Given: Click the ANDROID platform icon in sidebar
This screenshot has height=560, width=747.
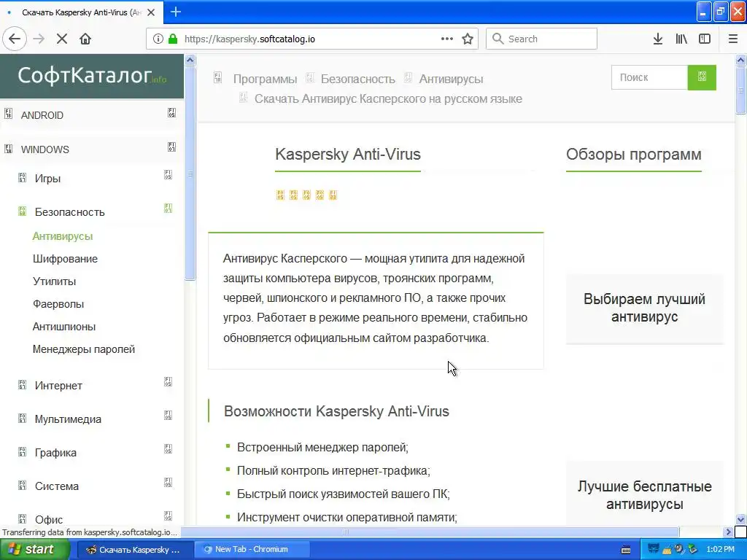Looking at the screenshot, I should [8, 113].
